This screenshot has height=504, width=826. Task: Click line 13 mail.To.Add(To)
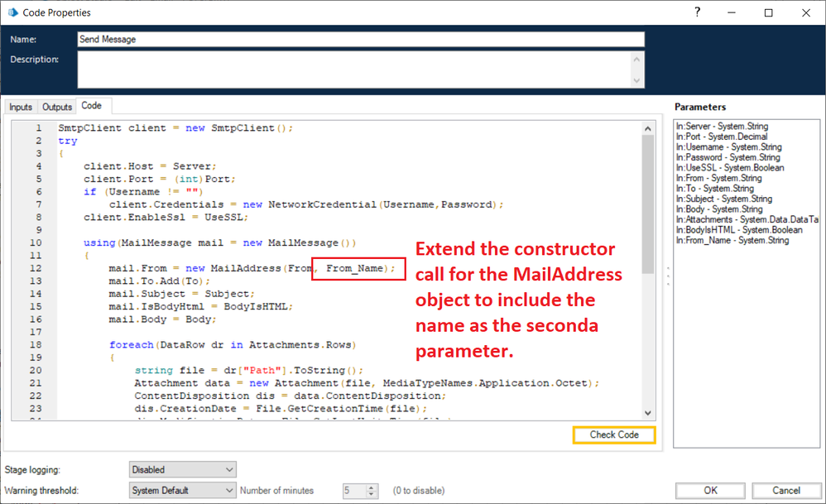coord(159,281)
